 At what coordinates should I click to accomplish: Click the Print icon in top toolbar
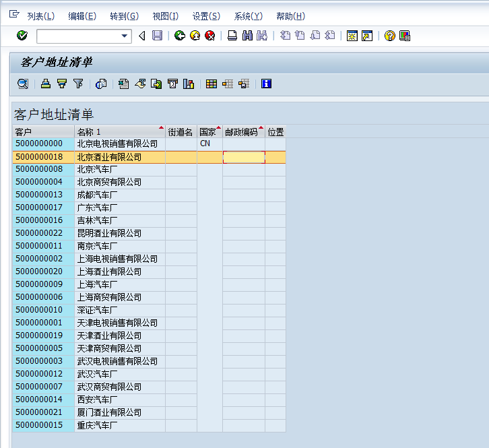click(232, 36)
